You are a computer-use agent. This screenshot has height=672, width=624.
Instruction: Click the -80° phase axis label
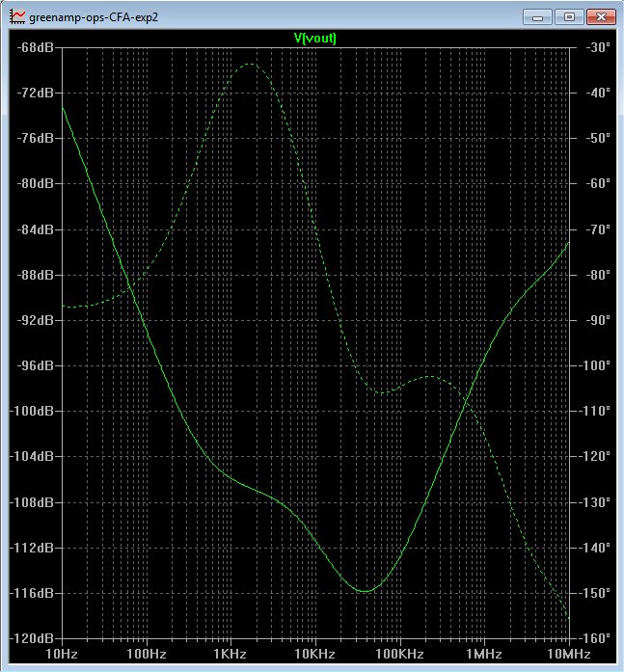tap(598, 275)
